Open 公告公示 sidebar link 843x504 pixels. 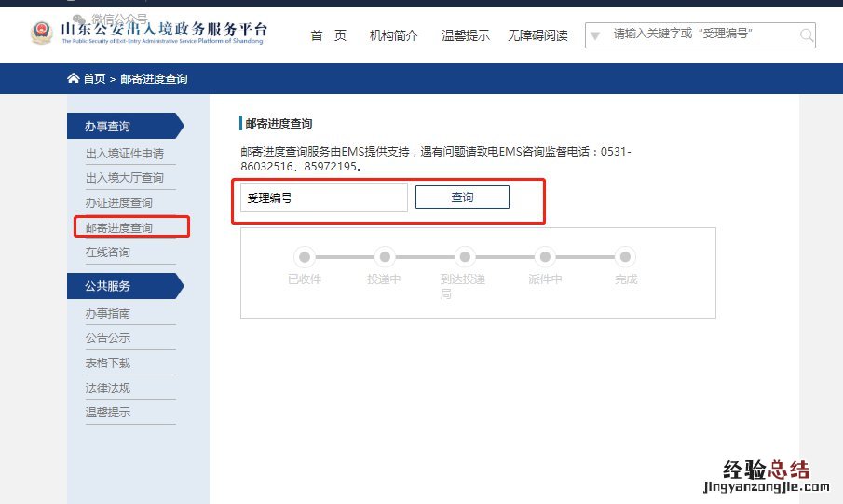point(107,338)
